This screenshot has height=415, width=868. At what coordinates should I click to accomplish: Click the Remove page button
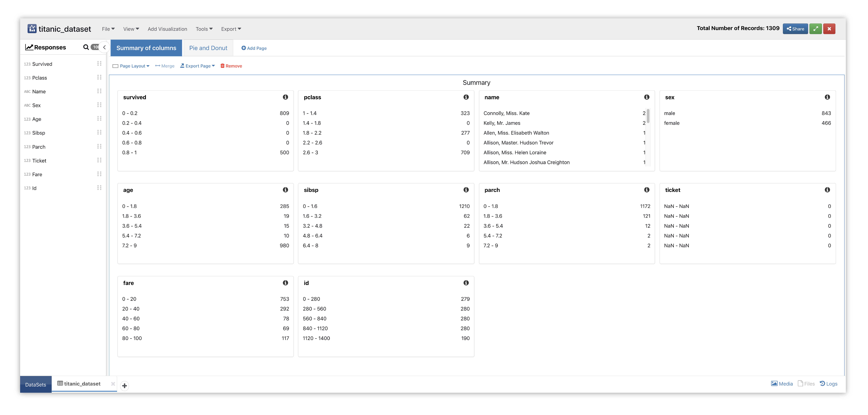(x=231, y=66)
